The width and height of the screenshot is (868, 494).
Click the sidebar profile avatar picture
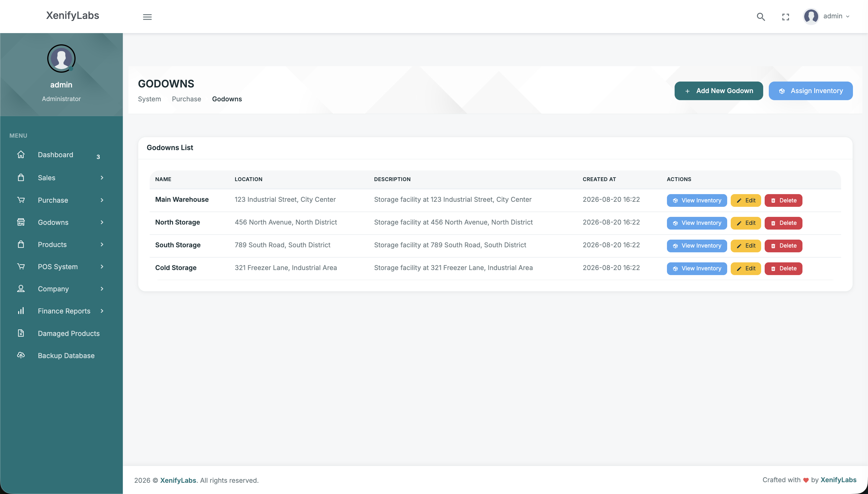coord(61,58)
